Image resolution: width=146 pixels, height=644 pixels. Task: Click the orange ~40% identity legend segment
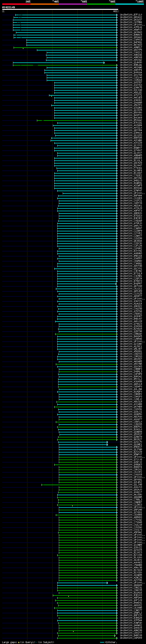click(45, 4)
